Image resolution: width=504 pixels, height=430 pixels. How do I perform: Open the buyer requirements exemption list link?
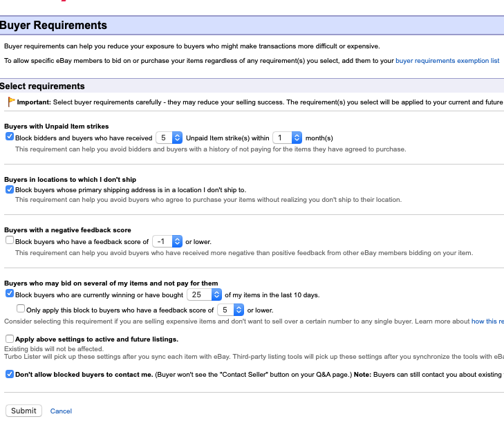[x=447, y=61]
